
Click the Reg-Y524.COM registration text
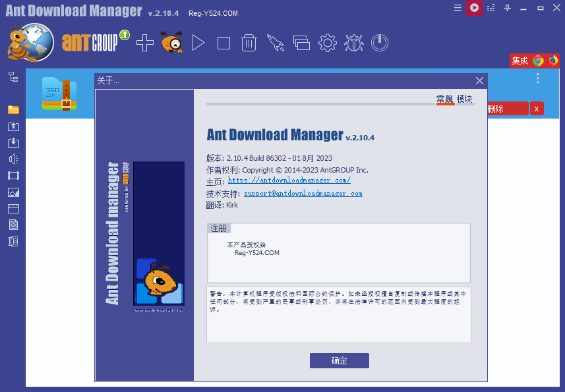(257, 253)
